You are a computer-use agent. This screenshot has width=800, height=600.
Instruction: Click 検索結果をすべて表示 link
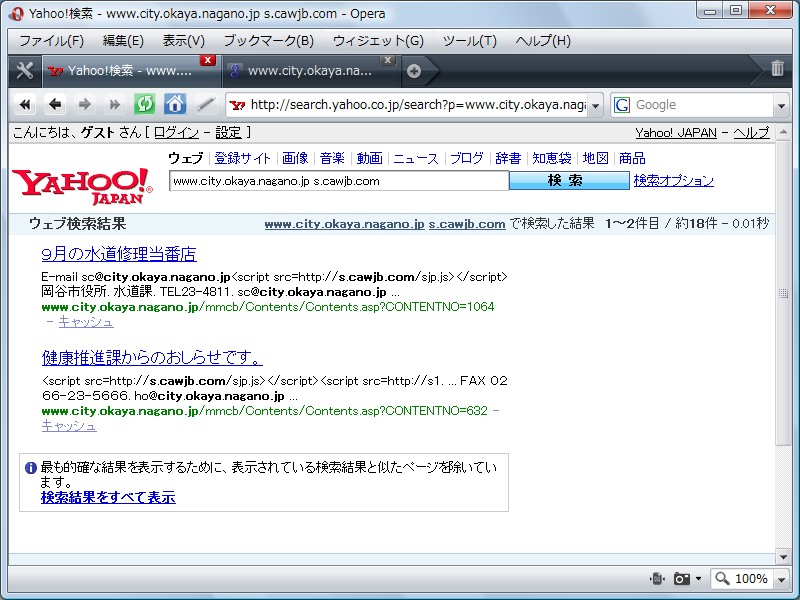[108, 497]
